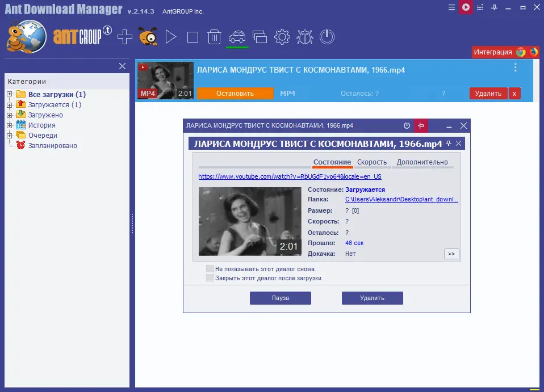Viewport: 544px width, 392px height.
Task: Click the download row file name title
Action: point(301,70)
